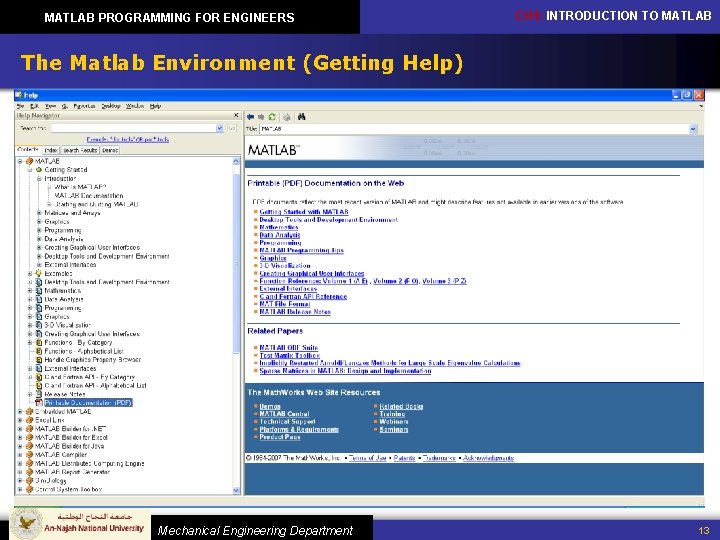Click the icon beside Functions - By Category

39,343
